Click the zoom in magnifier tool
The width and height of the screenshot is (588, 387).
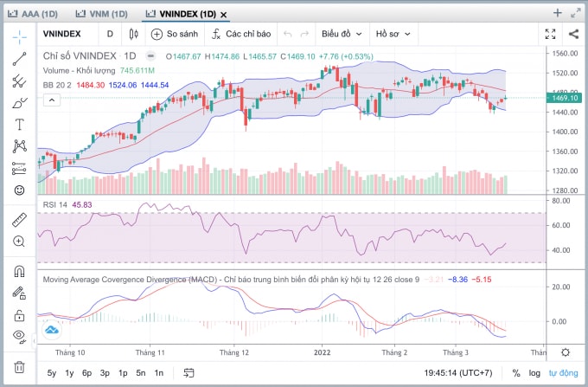tap(19, 242)
